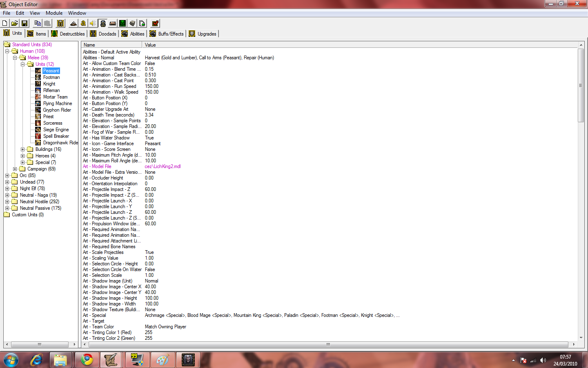Click the Gryphon Rider portrait icon
This screenshot has width=588, height=368.
pyautogui.click(x=38, y=110)
